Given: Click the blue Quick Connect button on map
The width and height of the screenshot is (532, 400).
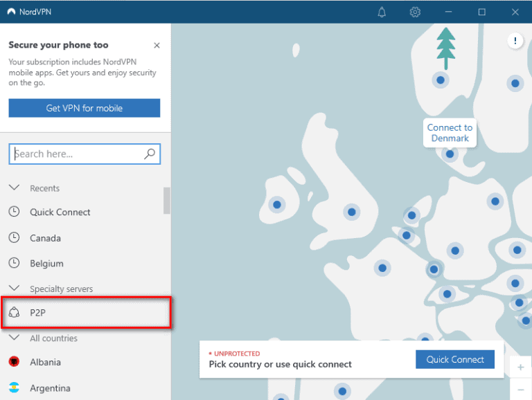Looking at the screenshot, I should (455, 359).
